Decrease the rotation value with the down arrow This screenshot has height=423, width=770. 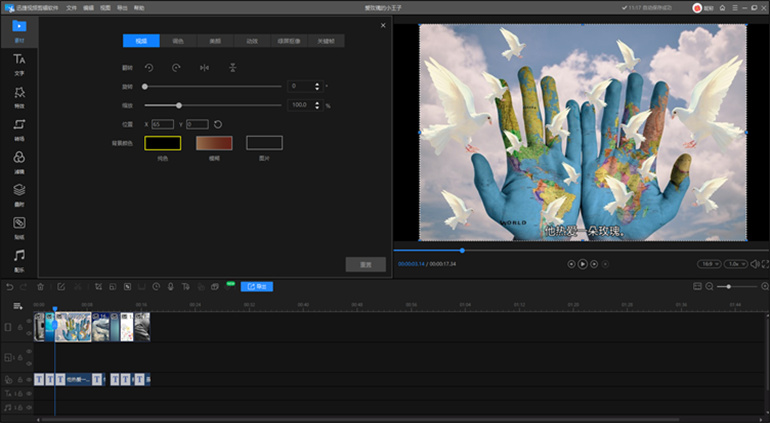click(x=317, y=89)
